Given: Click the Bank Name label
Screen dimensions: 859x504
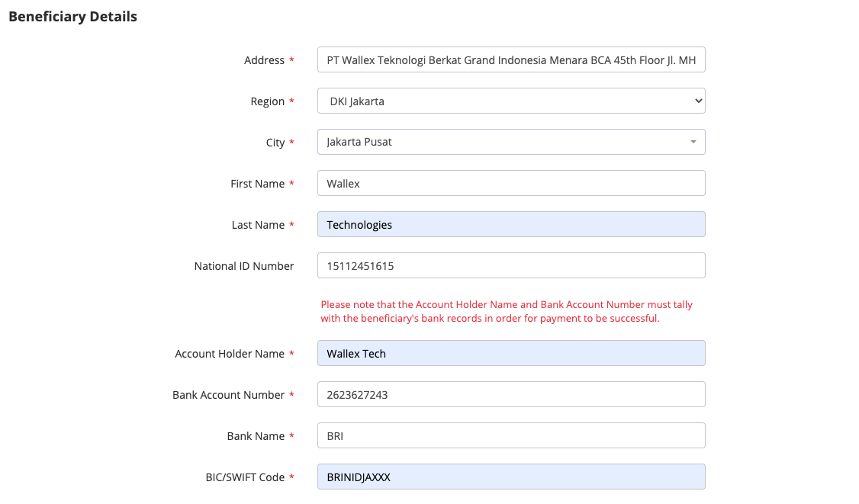Looking at the screenshot, I should [x=256, y=436].
